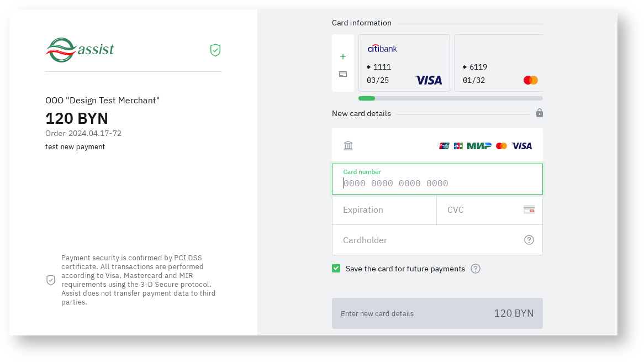Screen dimensions: 644x362
Task: Click into the CVC field
Action: pos(481,210)
